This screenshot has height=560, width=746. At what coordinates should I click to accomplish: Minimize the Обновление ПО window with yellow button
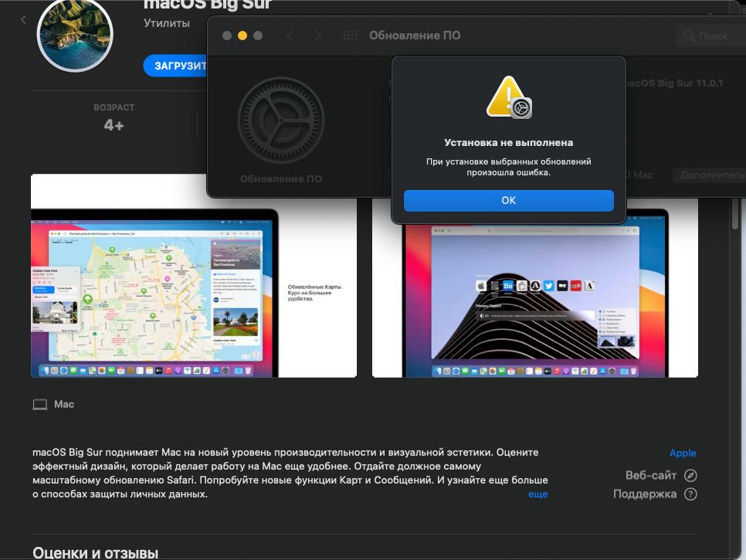pos(242,36)
